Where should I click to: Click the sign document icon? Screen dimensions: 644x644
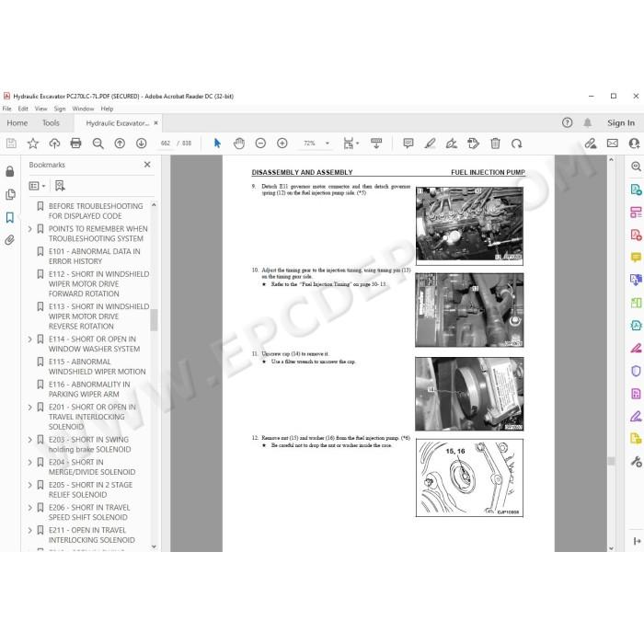(x=452, y=144)
